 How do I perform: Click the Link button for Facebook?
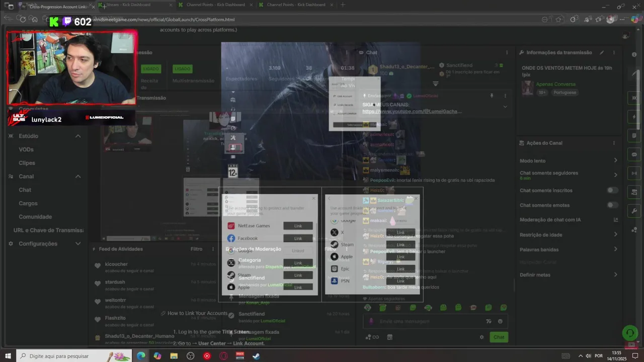tap(298, 238)
